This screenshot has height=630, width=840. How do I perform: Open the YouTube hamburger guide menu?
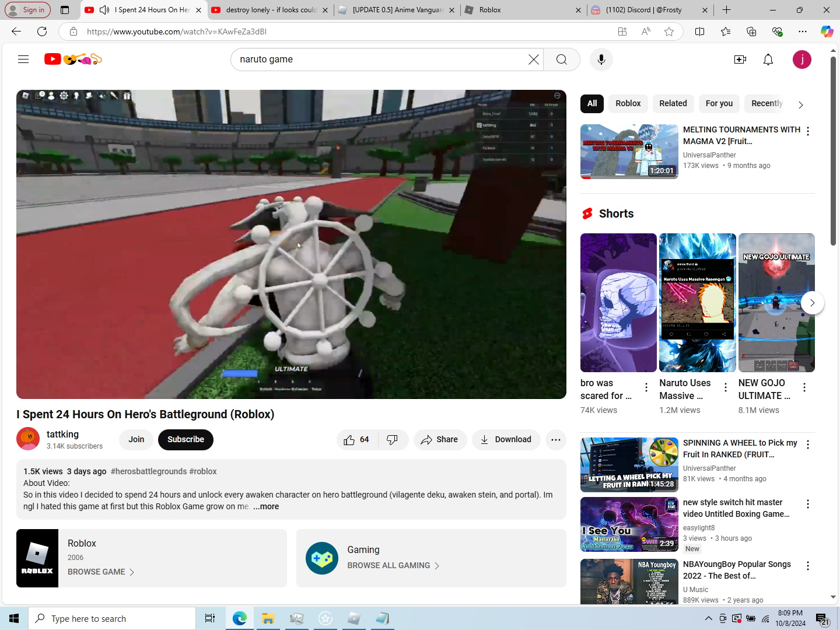pyautogui.click(x=23, y=60)
